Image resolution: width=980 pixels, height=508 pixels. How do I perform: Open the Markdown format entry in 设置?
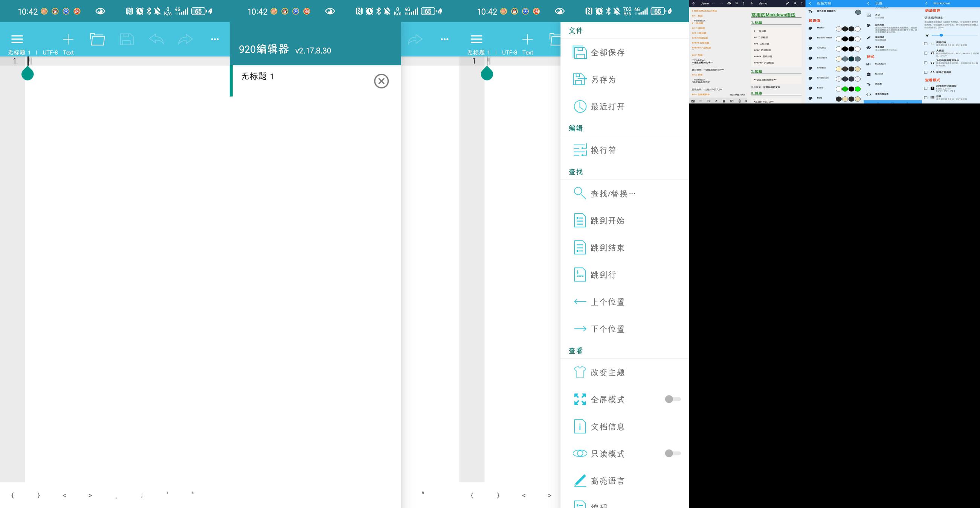893,64
